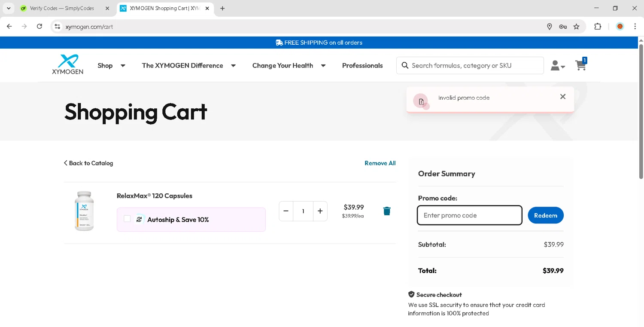Increase quantity with the plus button
644x327 pixels.
coord(320,211)
